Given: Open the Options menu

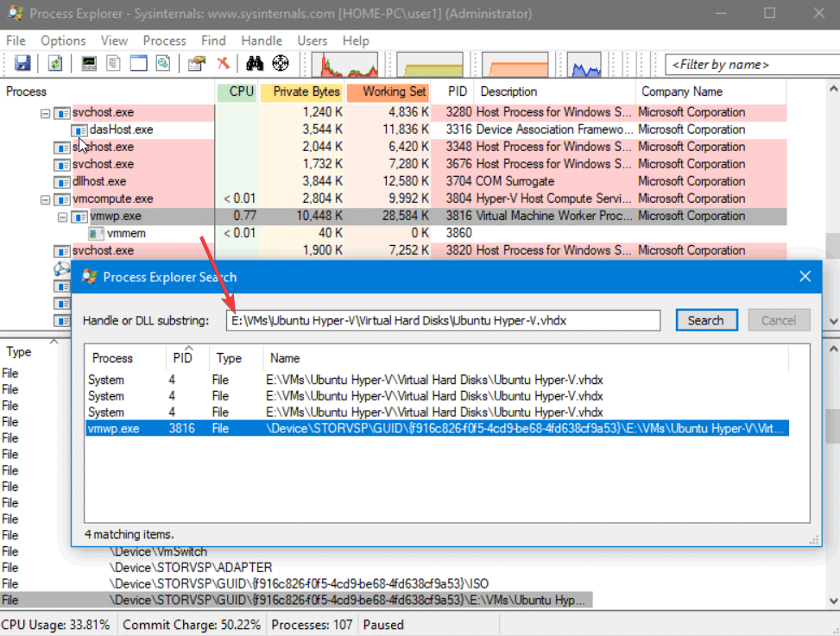Looking at the screenshot, I should pos(63,41).
